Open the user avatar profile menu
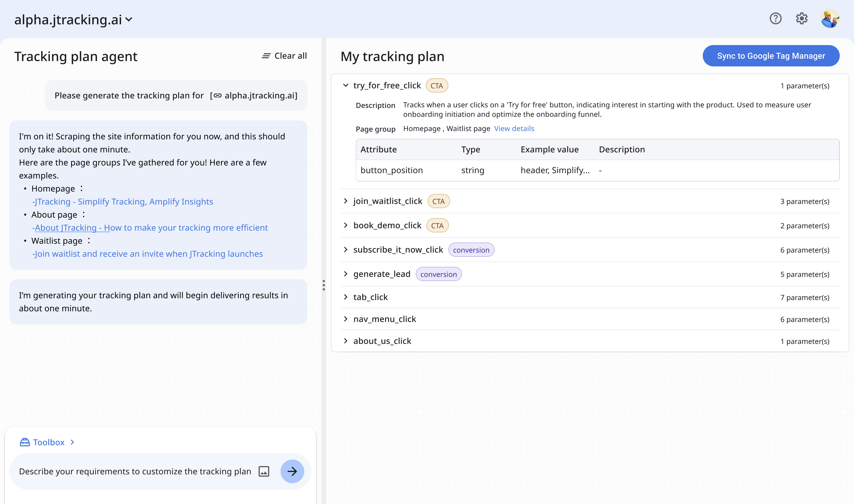The height and width of the screenshot is (504, 854). pyautogui.click(x=830, y=18)
